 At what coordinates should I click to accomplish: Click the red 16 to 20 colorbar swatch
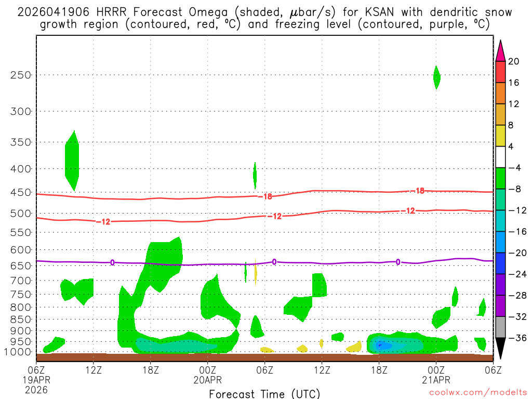coord(500,72)
